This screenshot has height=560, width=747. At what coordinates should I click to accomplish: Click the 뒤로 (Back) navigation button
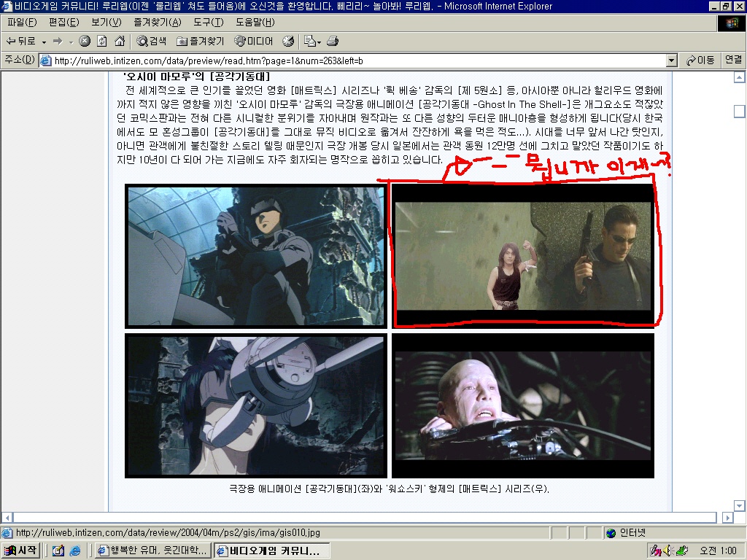pos(21,42)
